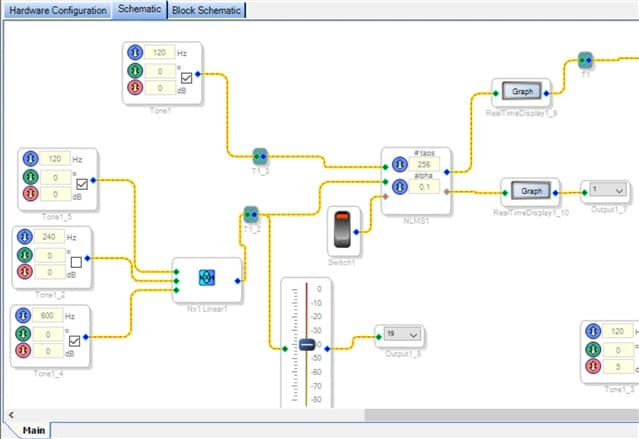Click NLMS1 #taps field showing 256
Image resolution: width=639 pixels, height=439 pixels.
(x=424, y=165)
